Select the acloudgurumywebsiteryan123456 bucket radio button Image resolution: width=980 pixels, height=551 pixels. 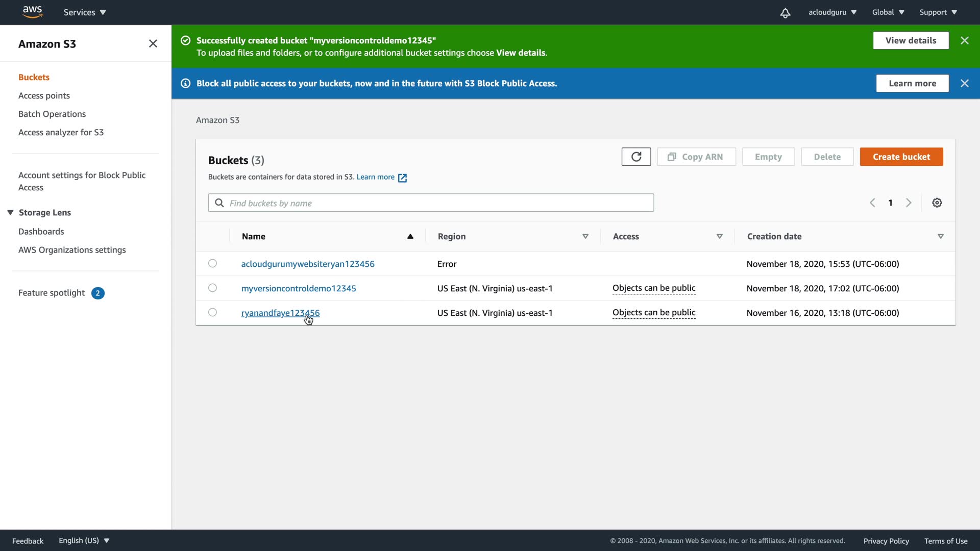coord(212,263)
